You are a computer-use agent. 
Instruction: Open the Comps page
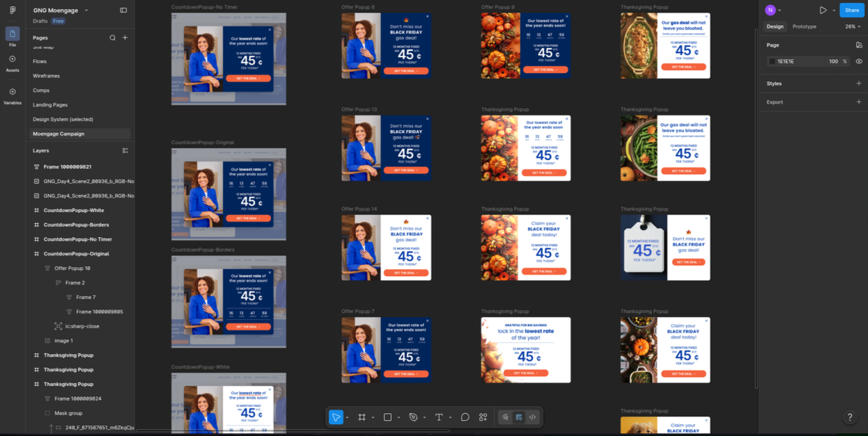click(41, 90)
